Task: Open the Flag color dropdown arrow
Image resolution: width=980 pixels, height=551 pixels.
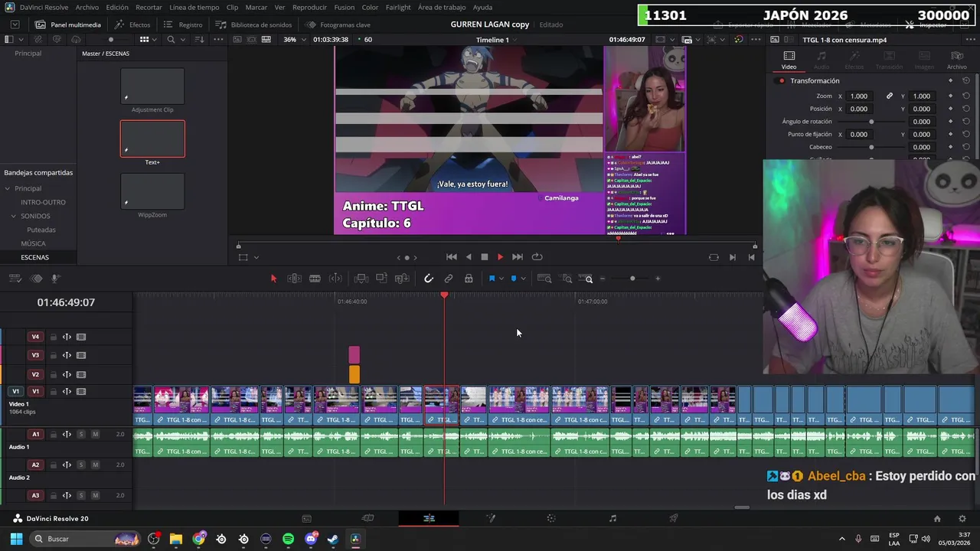Action: point(501,279)
